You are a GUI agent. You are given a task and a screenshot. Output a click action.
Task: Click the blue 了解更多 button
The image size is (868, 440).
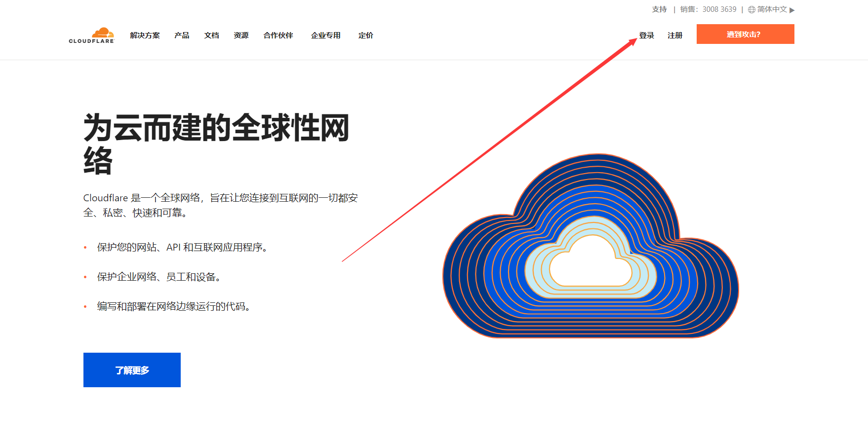[132, 370]
